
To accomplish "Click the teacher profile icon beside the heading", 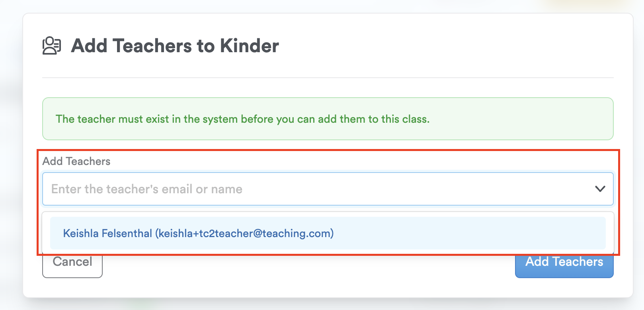I will point(52,45).
